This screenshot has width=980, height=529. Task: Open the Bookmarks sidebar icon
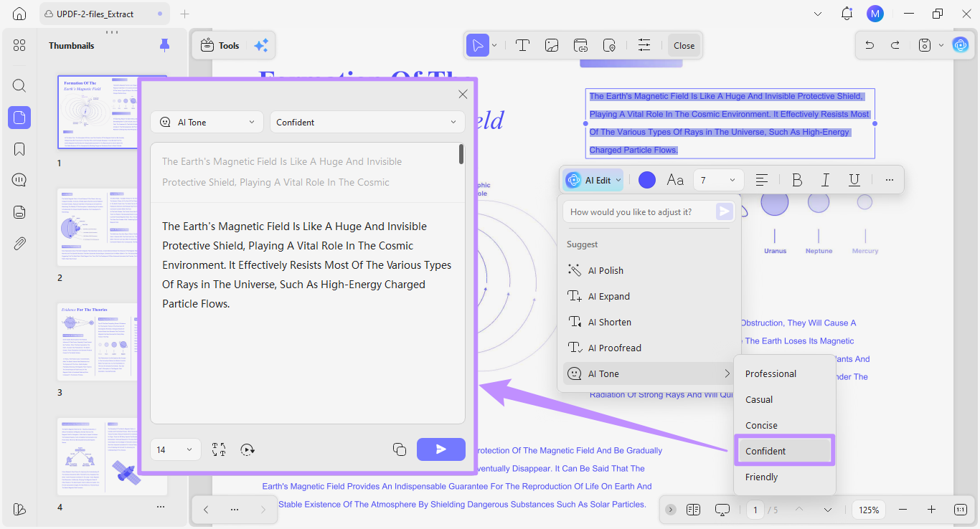[19, 149]
